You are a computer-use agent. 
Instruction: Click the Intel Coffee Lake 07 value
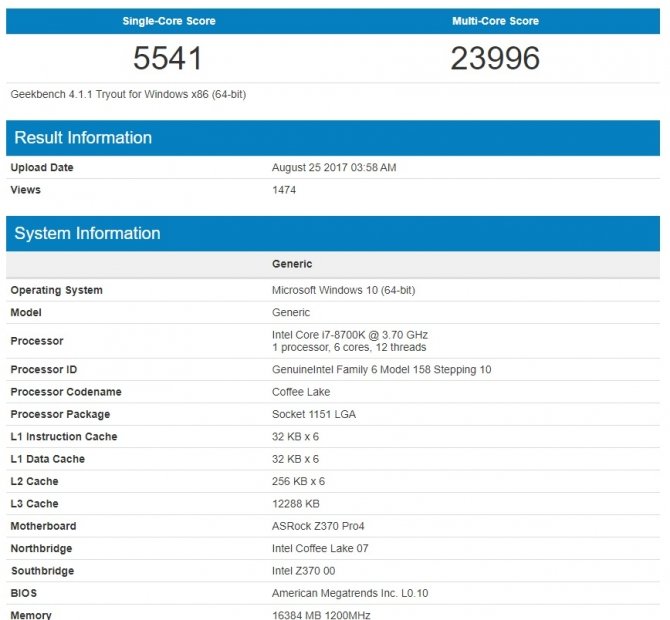(320, 548)
